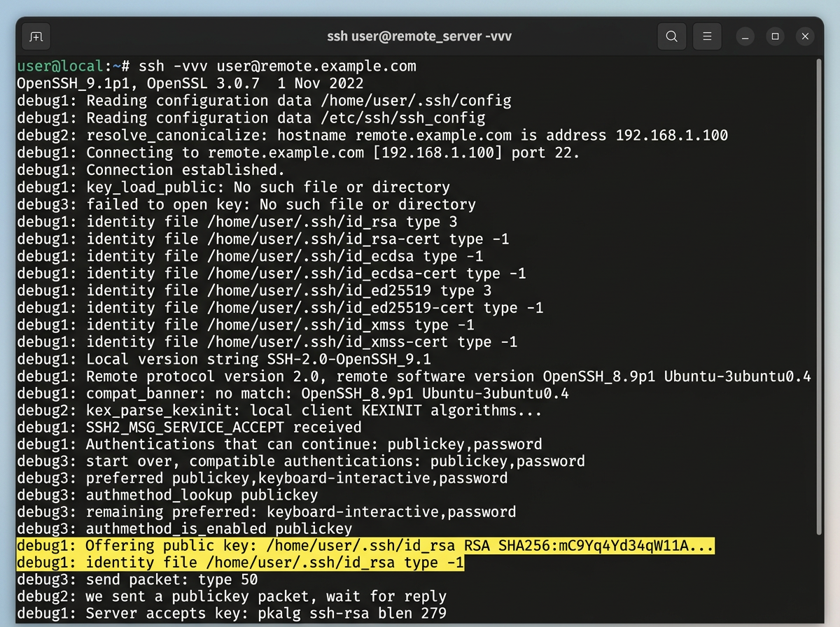
Task: Click the 'compat_banner: no match' line
Action: tap(294, 393)
